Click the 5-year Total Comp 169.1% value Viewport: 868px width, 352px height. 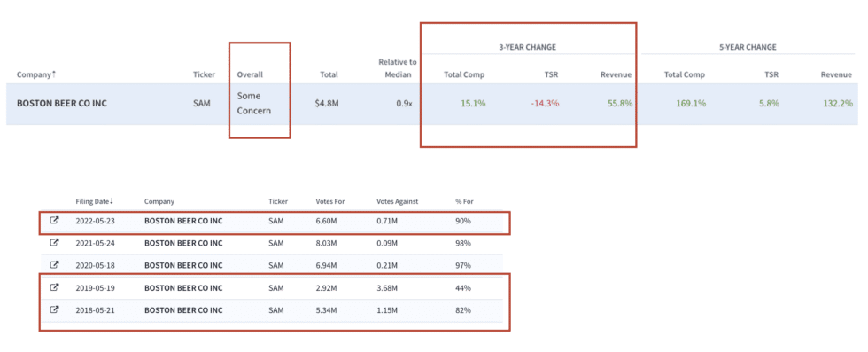(x=691, y=104)
